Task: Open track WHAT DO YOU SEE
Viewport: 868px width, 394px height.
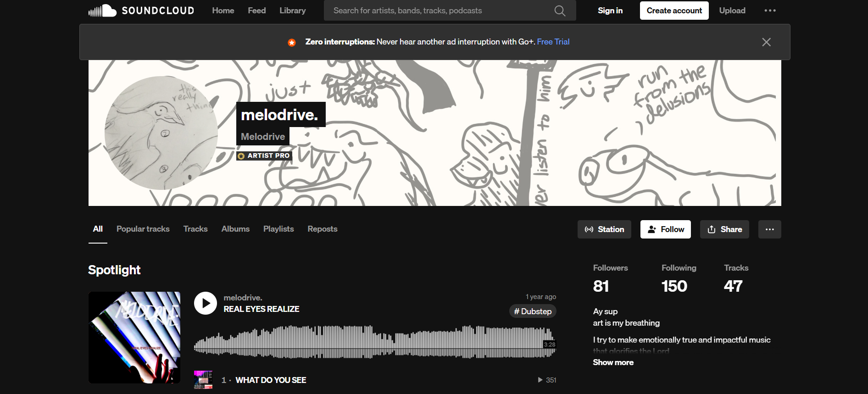Action: pyautogui.click(x=271, y=380)
